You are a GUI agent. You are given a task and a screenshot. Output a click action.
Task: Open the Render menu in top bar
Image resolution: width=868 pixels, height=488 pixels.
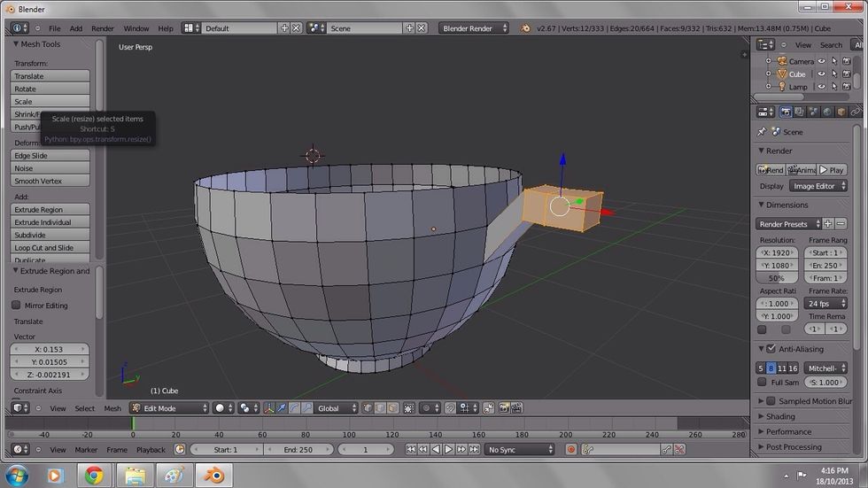[x=103, y=28]
